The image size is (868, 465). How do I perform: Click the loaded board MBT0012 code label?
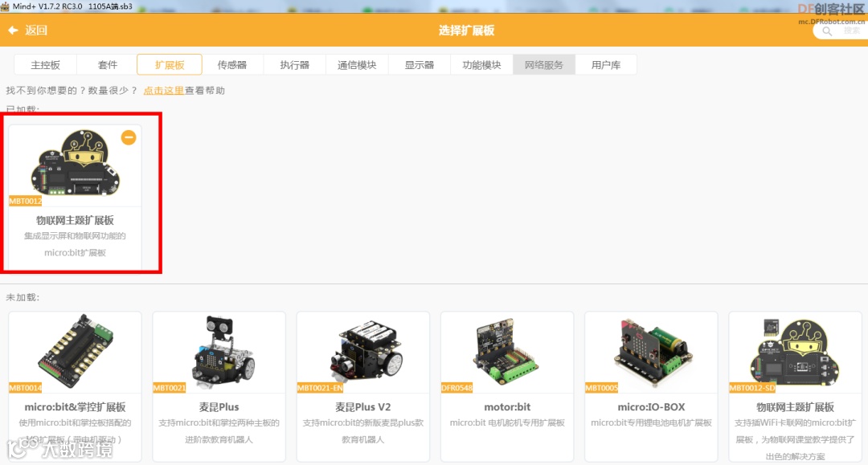(26, 202)
